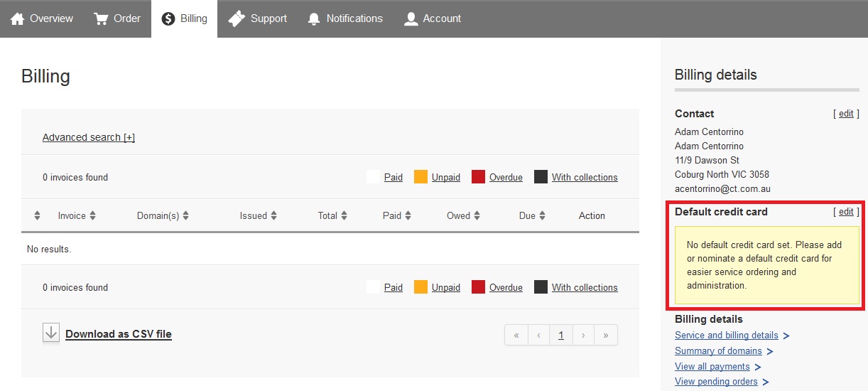Select the Billing tab
The image size is (868, 391).
click(185, 19)
